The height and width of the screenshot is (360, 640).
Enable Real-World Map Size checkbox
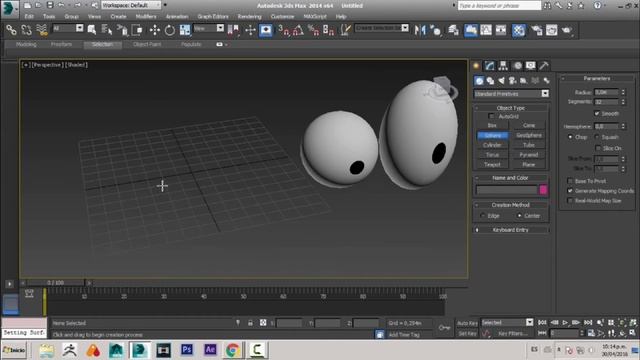pos(570,200)
